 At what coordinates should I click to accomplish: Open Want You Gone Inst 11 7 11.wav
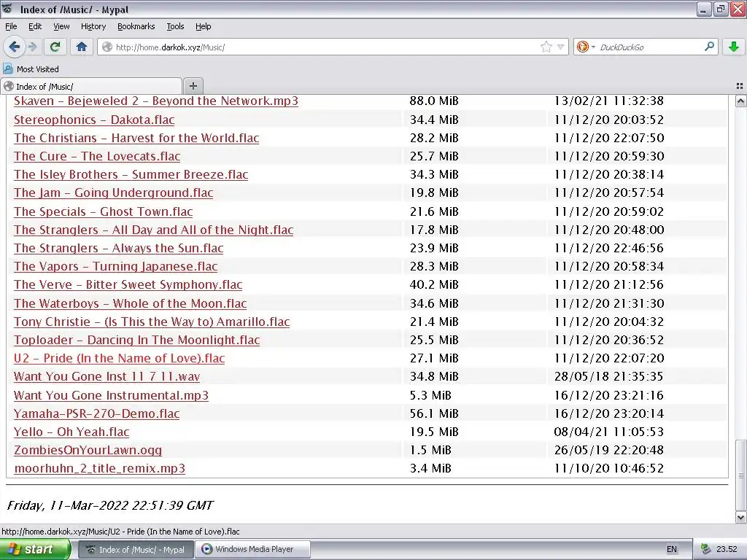pos(107,377)
